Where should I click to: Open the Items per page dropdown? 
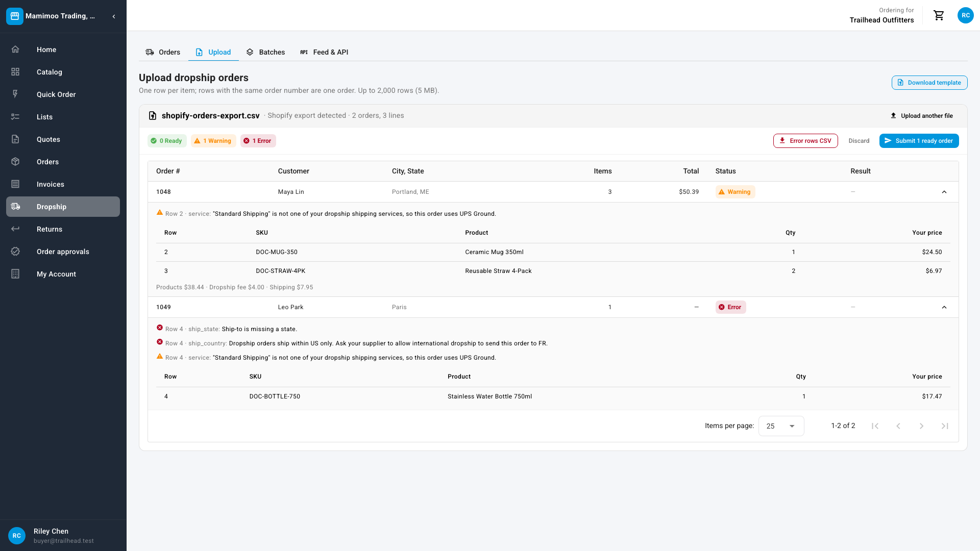[781, 426]
